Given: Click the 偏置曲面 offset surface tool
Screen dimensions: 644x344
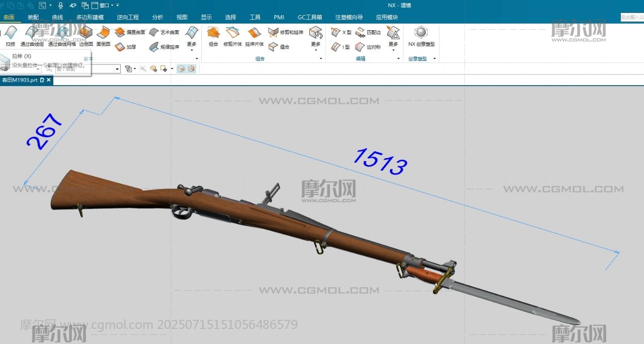Looking at the screenshot, I should (130, 32).
